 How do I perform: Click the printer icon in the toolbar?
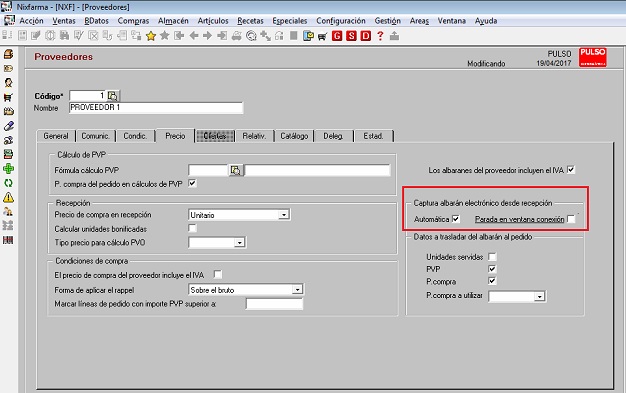tap(237, 36)
